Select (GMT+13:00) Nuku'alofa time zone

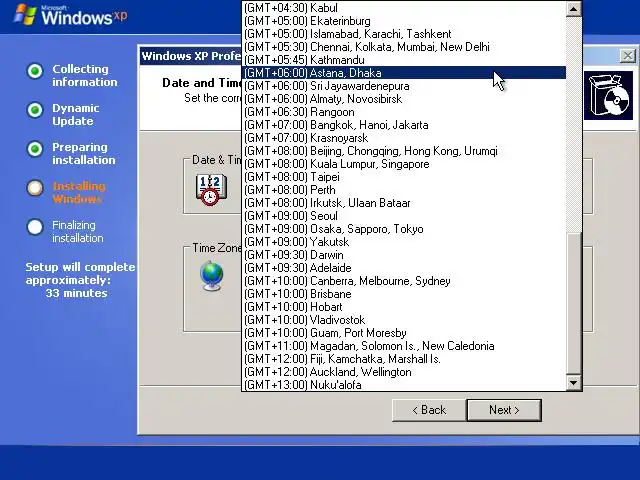(x=404, y=385)
